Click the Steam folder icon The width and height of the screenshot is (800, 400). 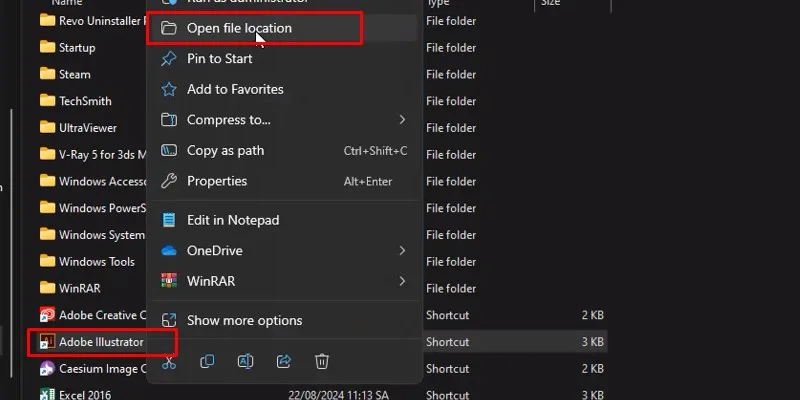pos(47,74)
